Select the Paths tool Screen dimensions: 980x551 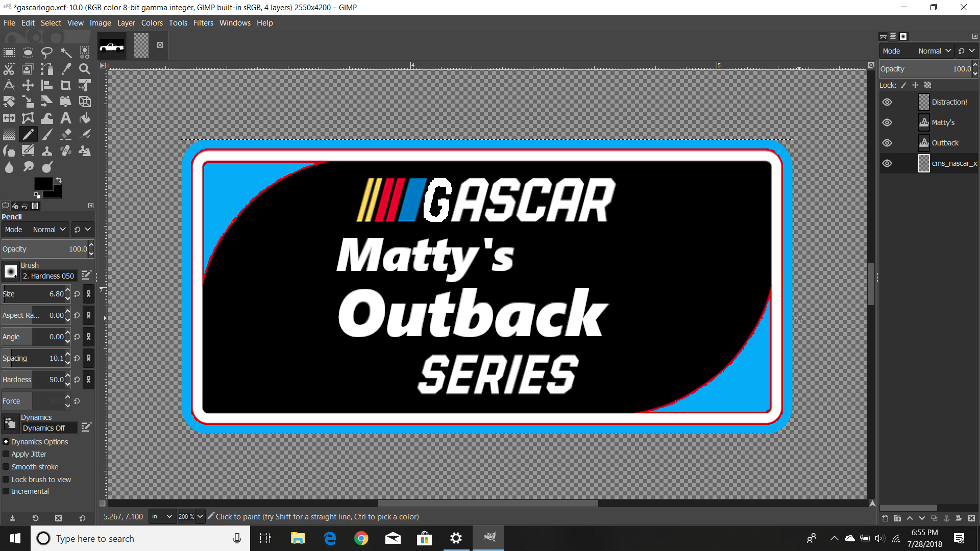(x=47, y=69)
